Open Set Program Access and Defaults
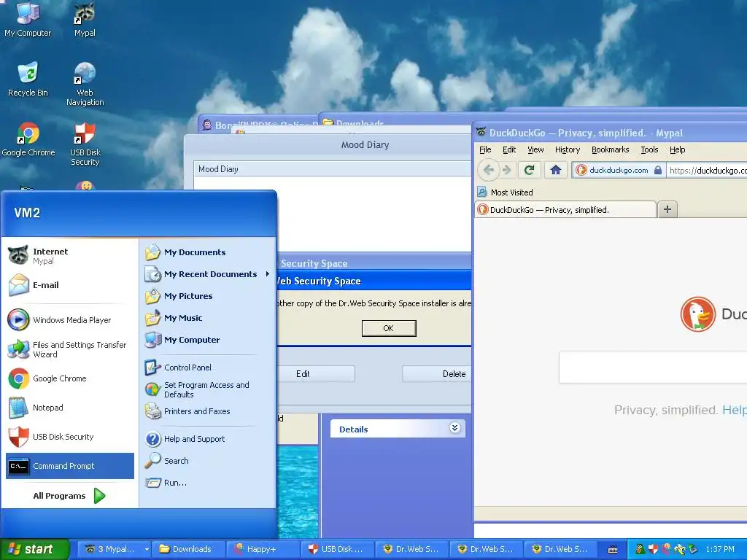This screenshot has width=747, height=560. point(208,389)
